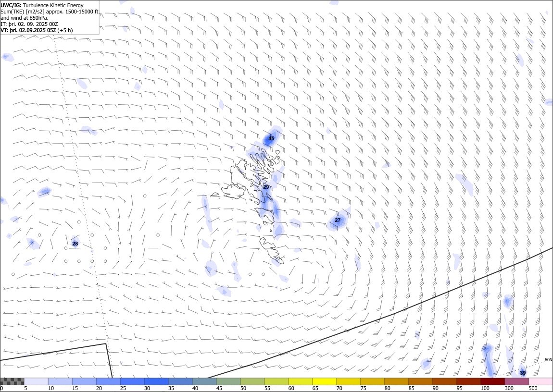Select the pale pink swatch above 500
The image size is (553, 392).
pyautogui.click(x=540, y=381)
